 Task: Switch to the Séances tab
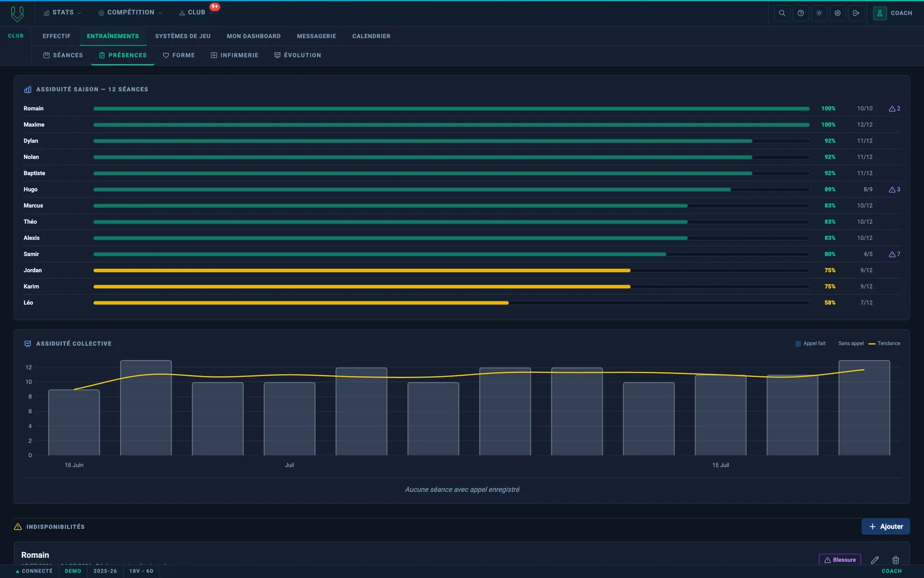click(63, 55)
